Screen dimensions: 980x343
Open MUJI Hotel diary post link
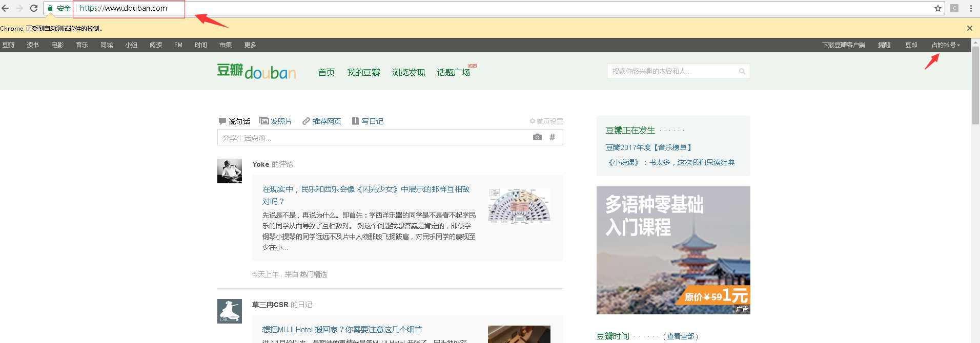click(342, 329)
